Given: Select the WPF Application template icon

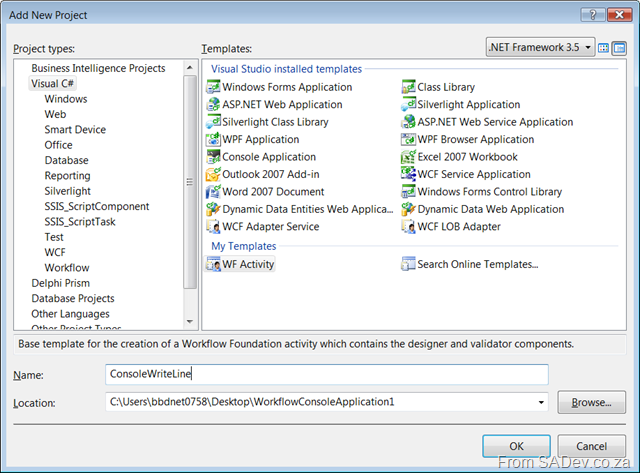Looking at the screenshot, I should pos(213,140).
